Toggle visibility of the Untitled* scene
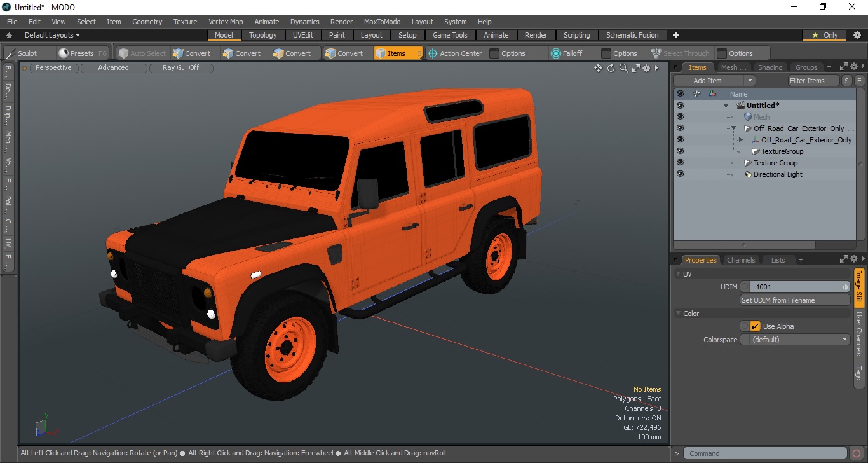This screenshot has width=868, height=463. click(680, 106)
